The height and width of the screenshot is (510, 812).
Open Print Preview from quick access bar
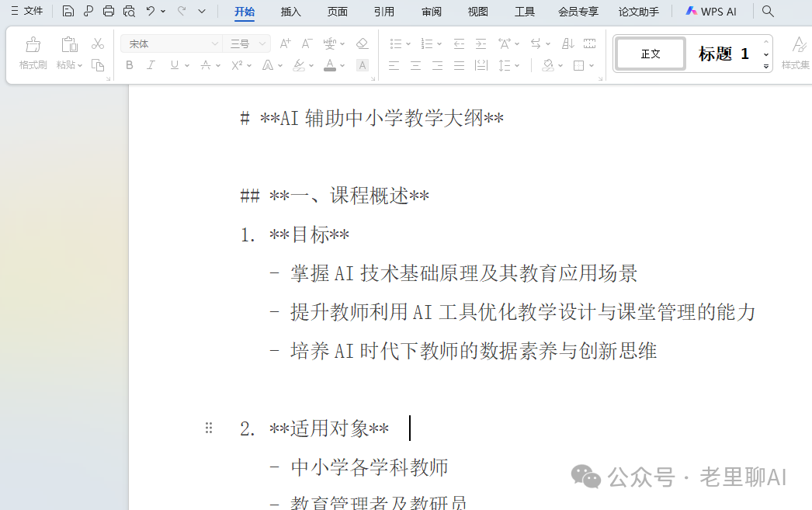tap(129, 11)
